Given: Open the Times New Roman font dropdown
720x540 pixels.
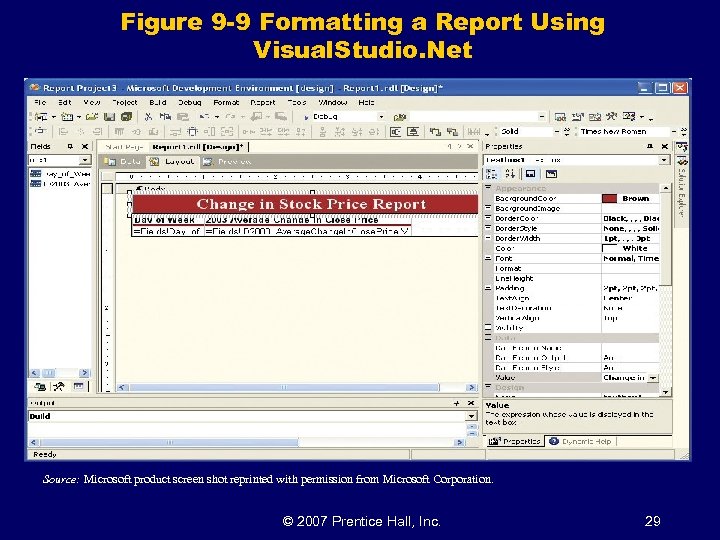Looking at the screenshot, I should tap(674, 132).
